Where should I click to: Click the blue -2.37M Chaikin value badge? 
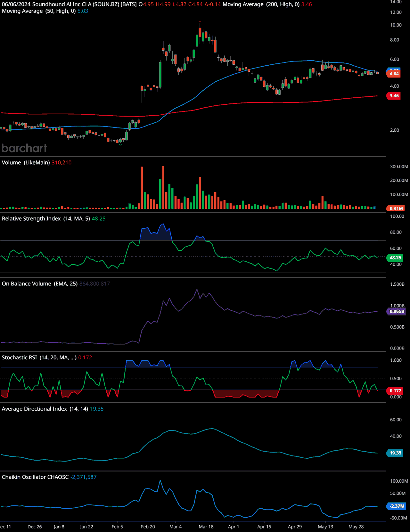(x=397, y=506)
